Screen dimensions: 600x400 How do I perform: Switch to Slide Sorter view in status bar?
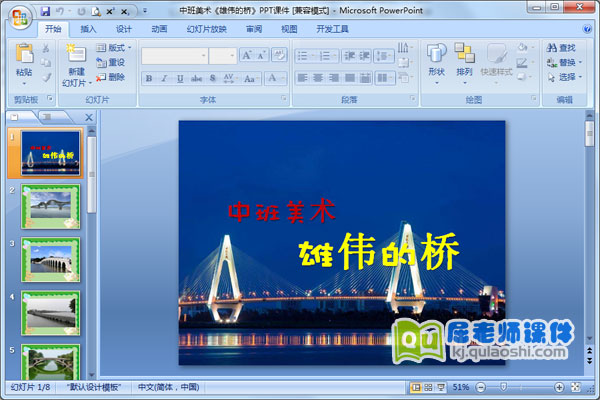point(428,388)
